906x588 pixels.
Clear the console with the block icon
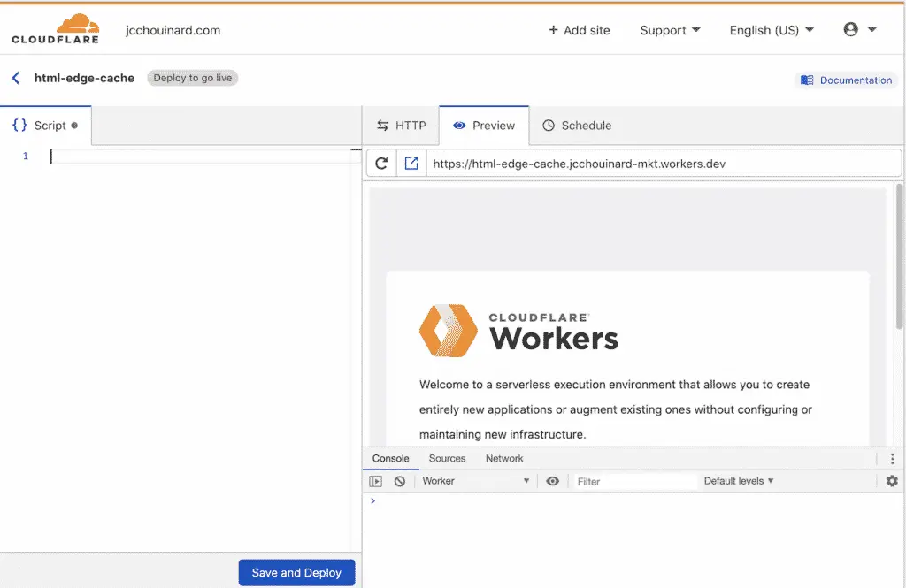tap(400, 481)
